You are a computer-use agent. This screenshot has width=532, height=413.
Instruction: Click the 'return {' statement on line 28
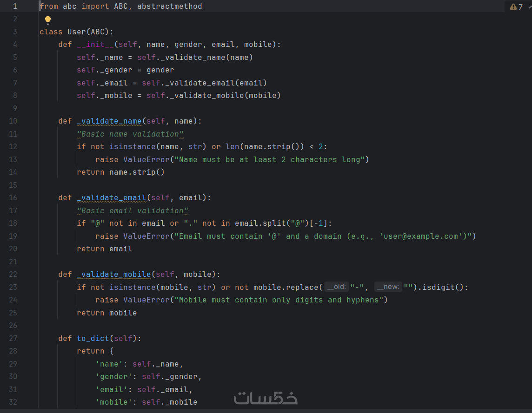click(95, 351)
